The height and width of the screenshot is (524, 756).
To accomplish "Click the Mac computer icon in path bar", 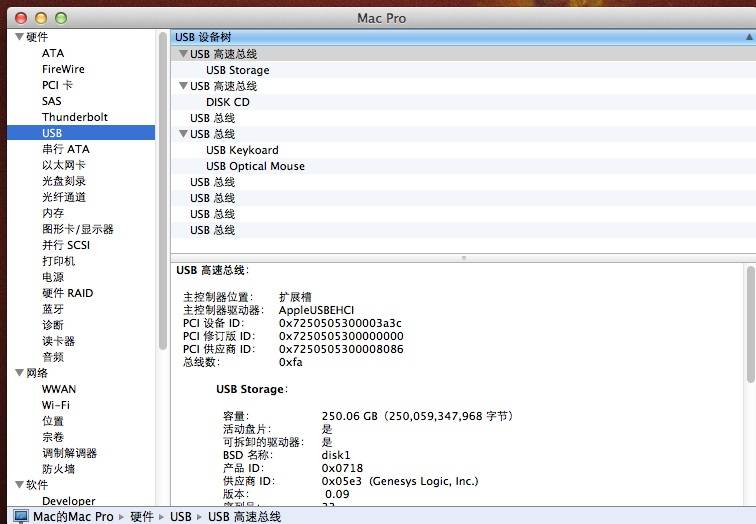I will pos(21,516).
